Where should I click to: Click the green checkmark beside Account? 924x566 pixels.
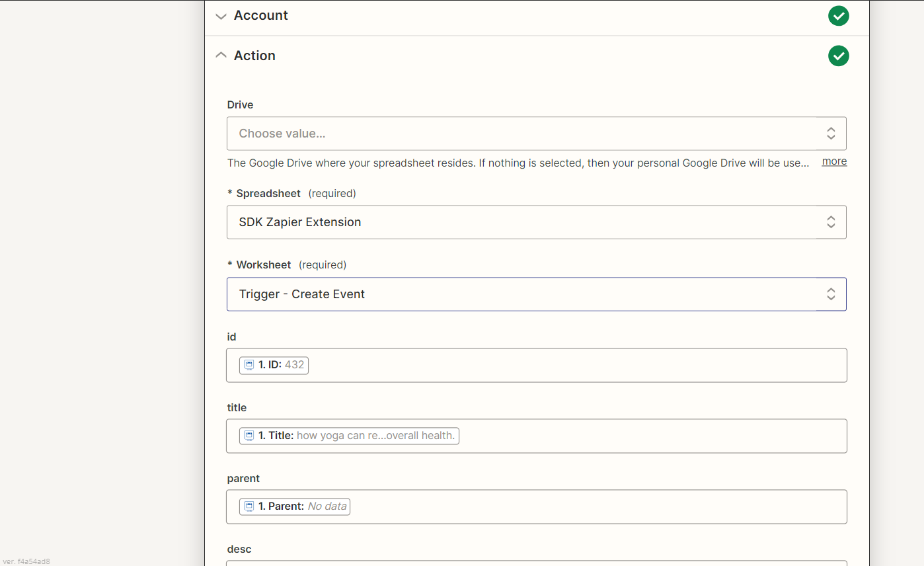838,15
